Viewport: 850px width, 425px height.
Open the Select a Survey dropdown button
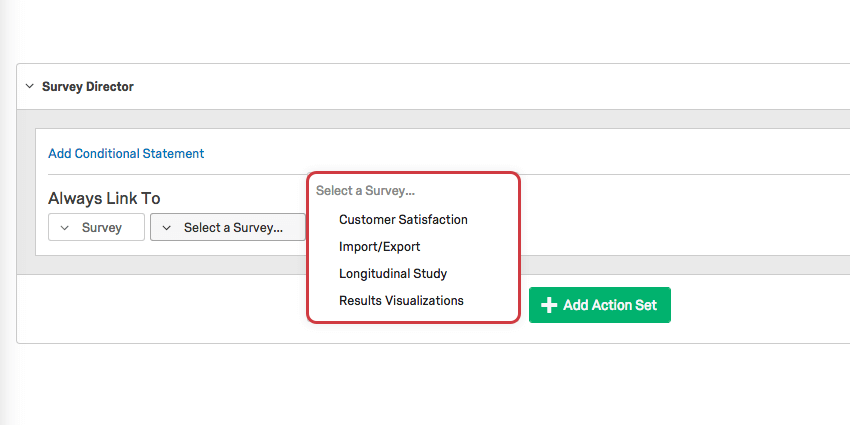232,228
